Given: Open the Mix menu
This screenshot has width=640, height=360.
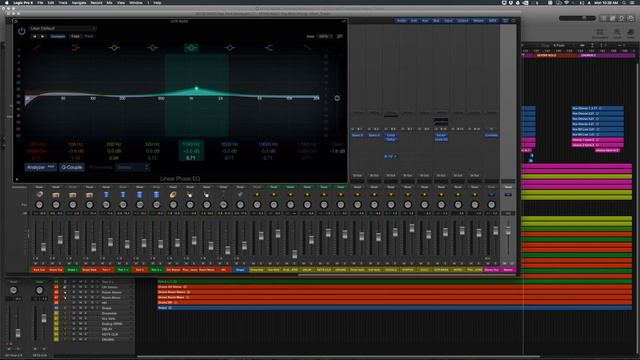Looking at the screenshot, I should pos(109,2).
